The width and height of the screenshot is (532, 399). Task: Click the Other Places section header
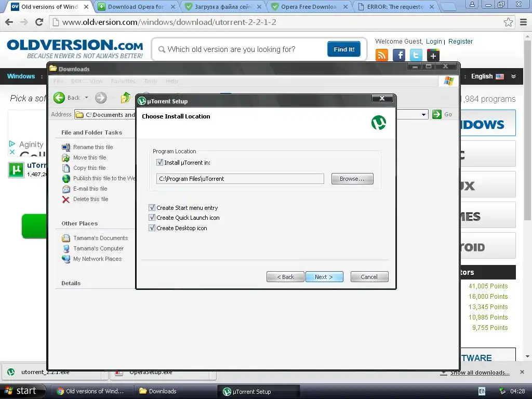pos(79,223)
